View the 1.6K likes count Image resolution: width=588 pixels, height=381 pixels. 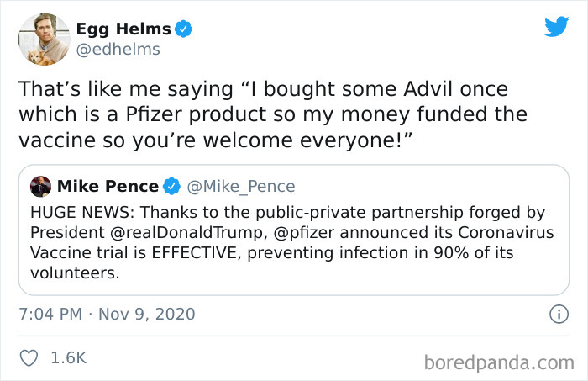[x=68, y=357]
